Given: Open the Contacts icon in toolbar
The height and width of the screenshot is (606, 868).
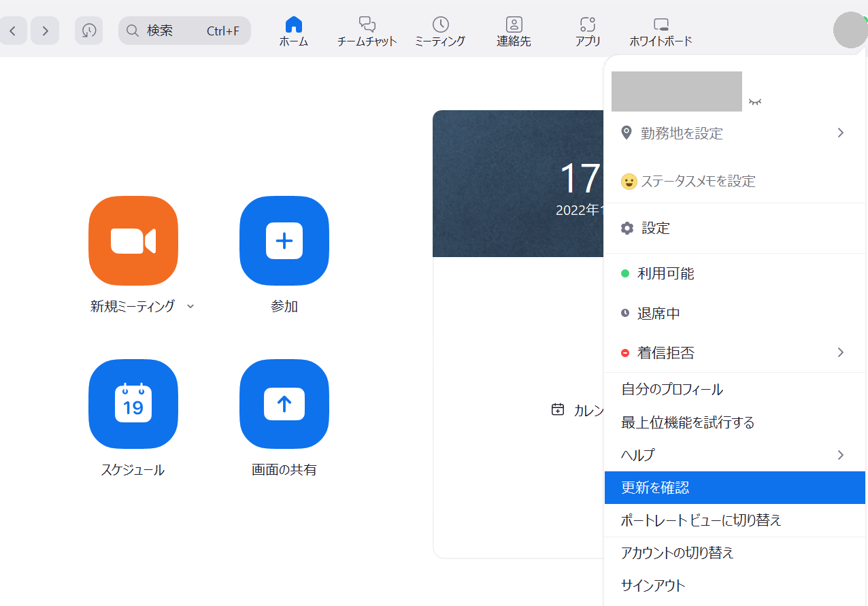Looking at the screenshot, I should point(514,25).
